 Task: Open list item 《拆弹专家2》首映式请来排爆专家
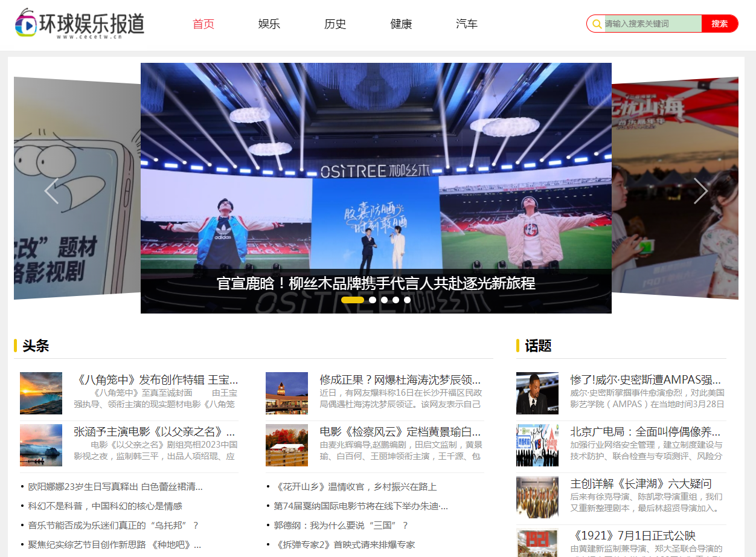(345, 544)
